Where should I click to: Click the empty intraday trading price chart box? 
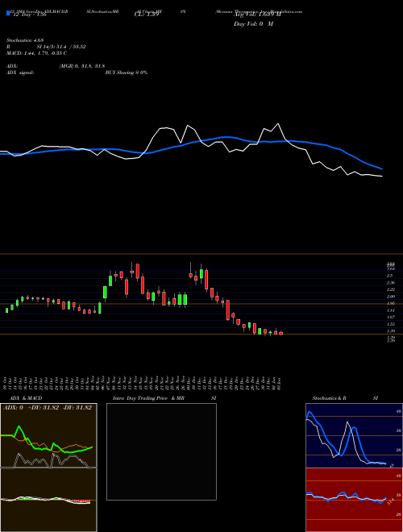click(161, 451)
